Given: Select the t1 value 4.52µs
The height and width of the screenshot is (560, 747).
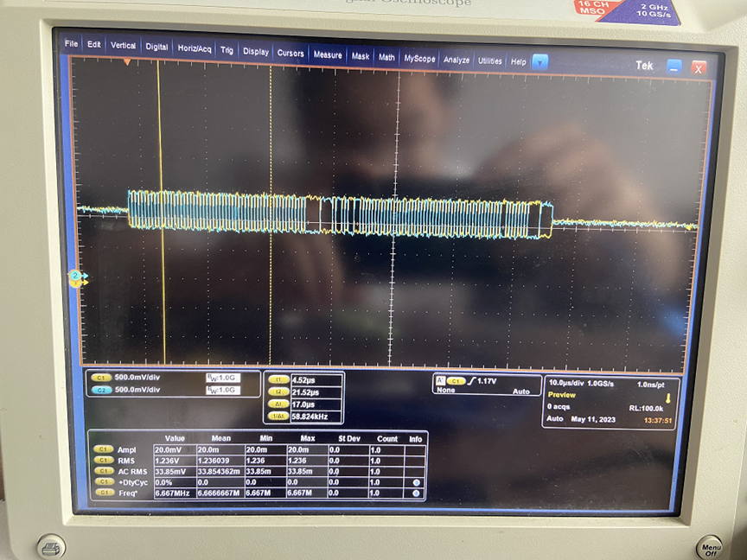Looking at the screenshot, I should point(316,380).
